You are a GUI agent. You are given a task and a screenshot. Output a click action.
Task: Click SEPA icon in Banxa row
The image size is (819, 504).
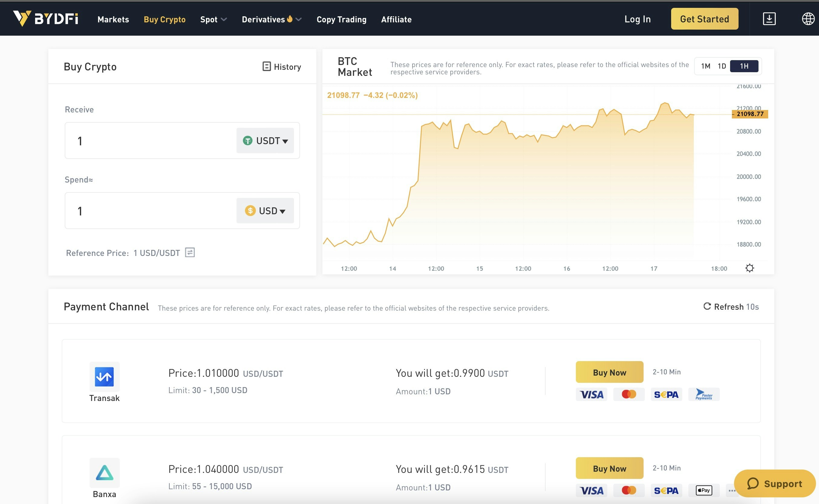666,490
